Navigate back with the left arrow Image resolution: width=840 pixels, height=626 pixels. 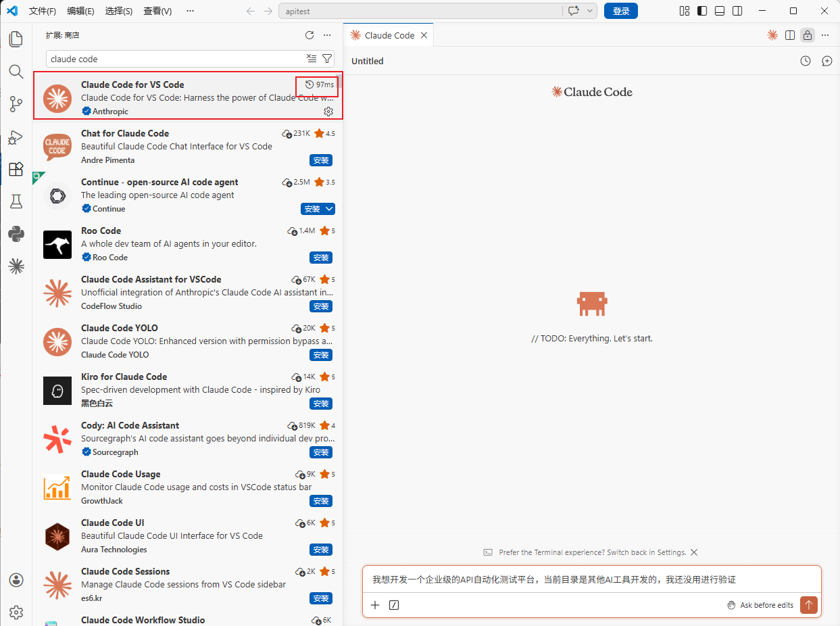(x=251, y=11)
